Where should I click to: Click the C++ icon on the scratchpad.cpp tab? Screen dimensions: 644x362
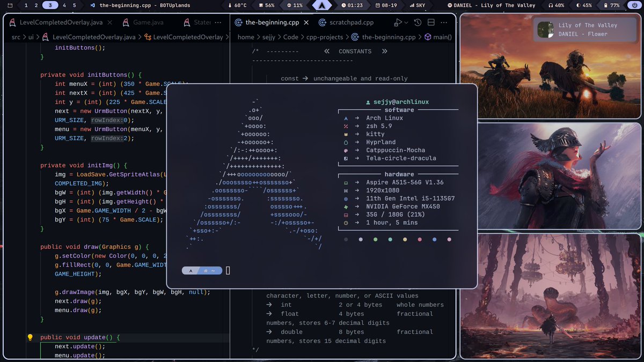323,23
